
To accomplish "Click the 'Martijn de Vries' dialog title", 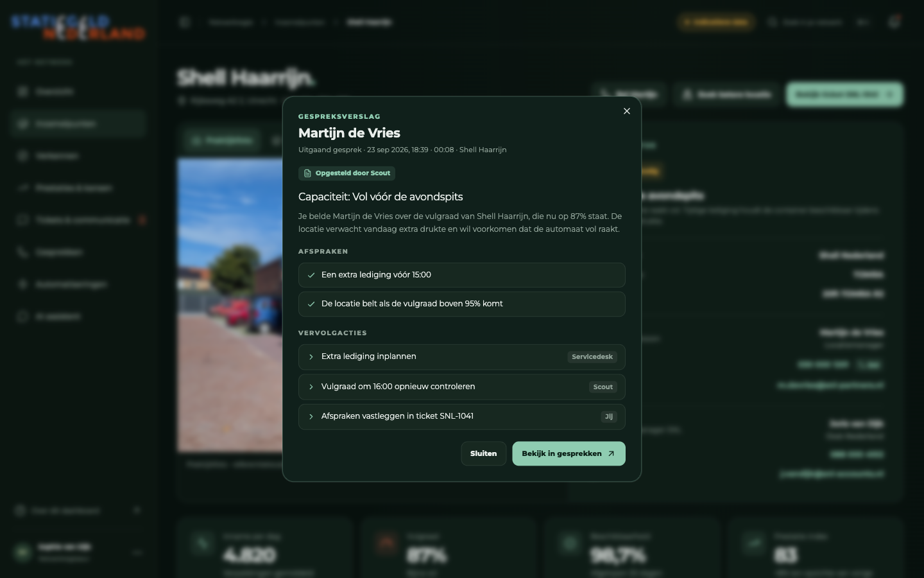I will [x=349, y=133].
